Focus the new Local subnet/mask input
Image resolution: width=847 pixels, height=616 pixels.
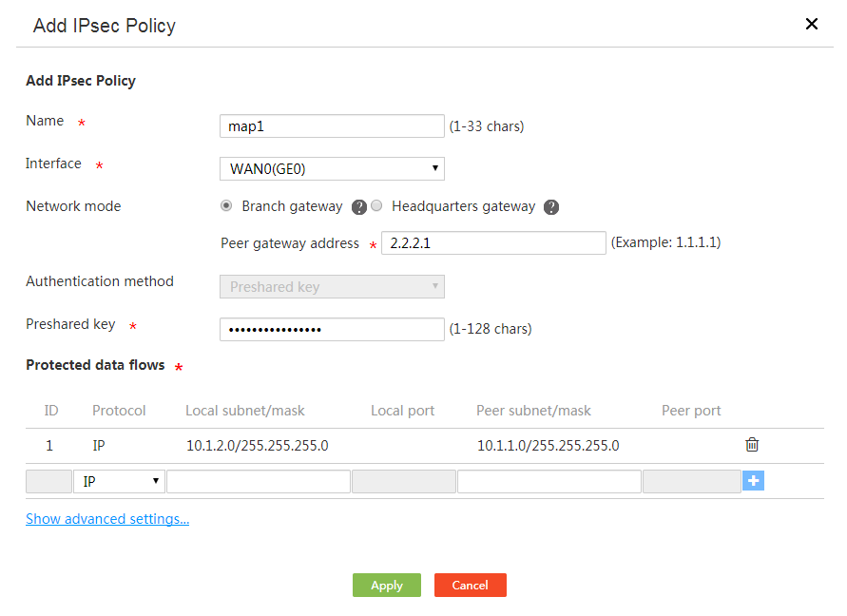259,481
